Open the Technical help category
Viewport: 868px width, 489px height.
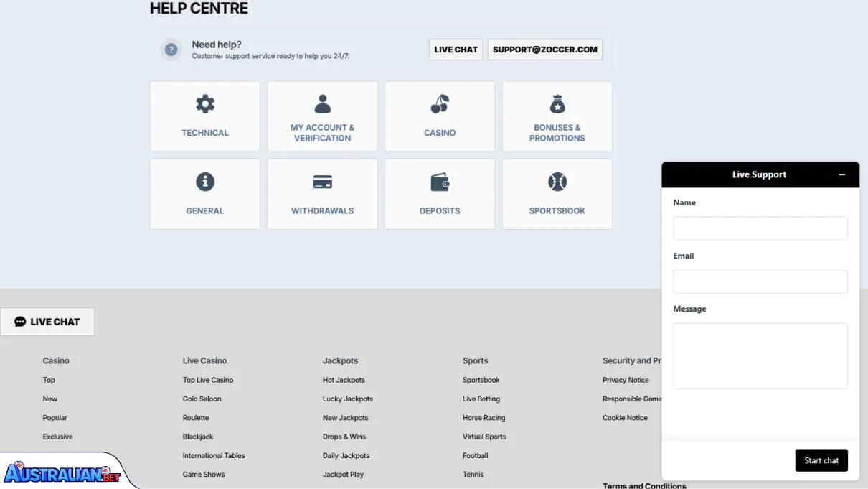click(204, 105)
